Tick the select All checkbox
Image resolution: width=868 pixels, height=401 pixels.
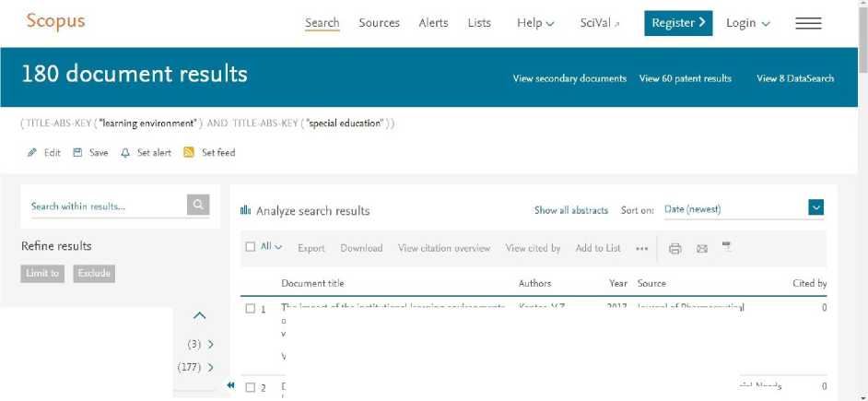tap(251, 247)
